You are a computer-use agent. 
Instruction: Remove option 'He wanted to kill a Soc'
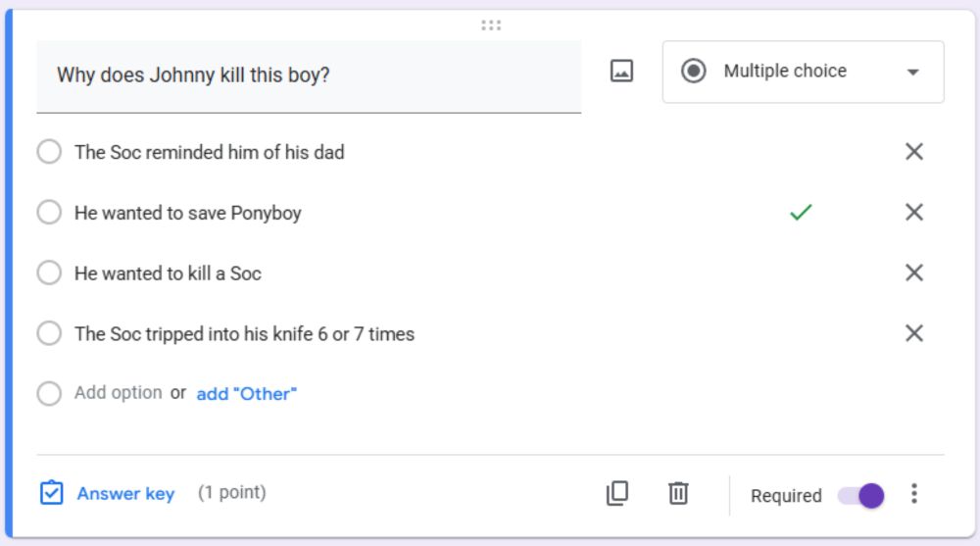914,273
